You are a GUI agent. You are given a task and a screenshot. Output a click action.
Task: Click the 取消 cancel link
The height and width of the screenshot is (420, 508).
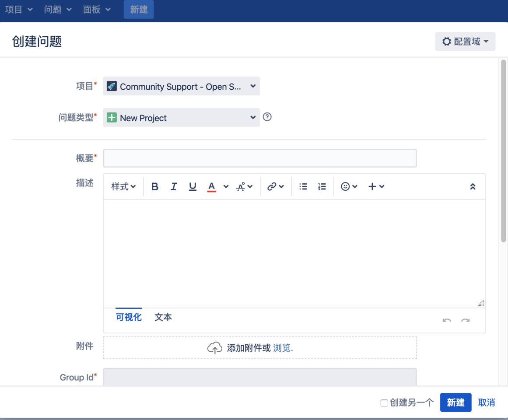[x=486, y=402]
